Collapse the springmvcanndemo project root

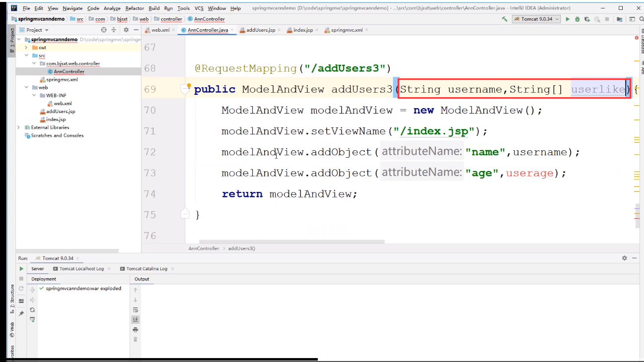pos(19,39)
